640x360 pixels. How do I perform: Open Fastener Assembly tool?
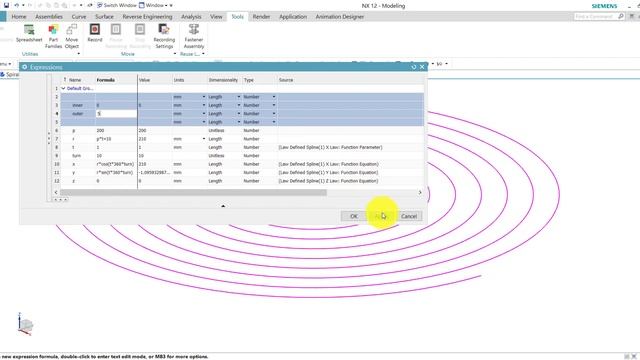pos(194,36)
